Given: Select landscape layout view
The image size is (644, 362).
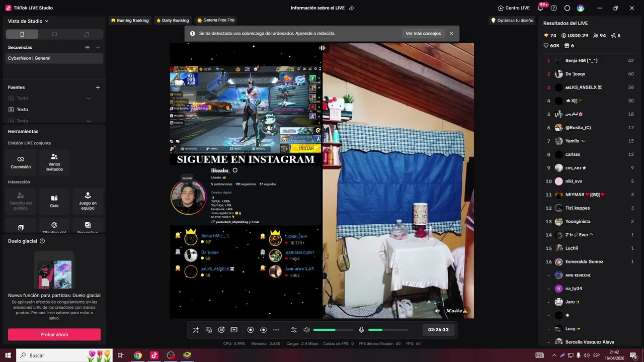Looking at the screenshot, I should (54, 34).
